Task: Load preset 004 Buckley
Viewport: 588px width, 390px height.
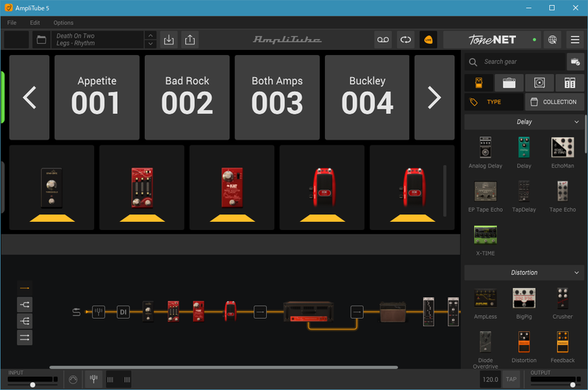Action: point(367,98)
